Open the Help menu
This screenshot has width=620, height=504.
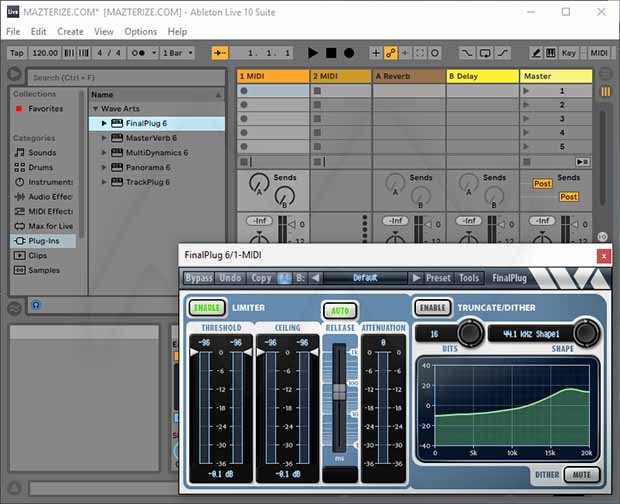(x=177, y=31)
